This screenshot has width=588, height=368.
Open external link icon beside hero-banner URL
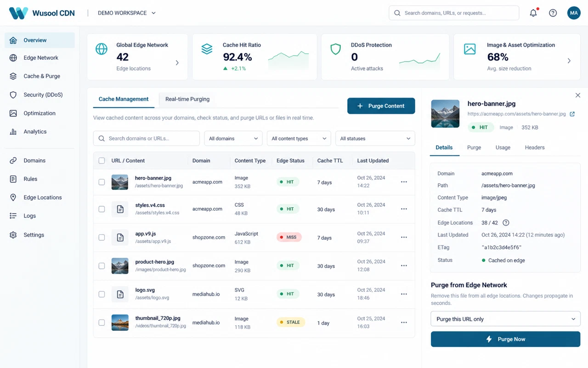572,114
